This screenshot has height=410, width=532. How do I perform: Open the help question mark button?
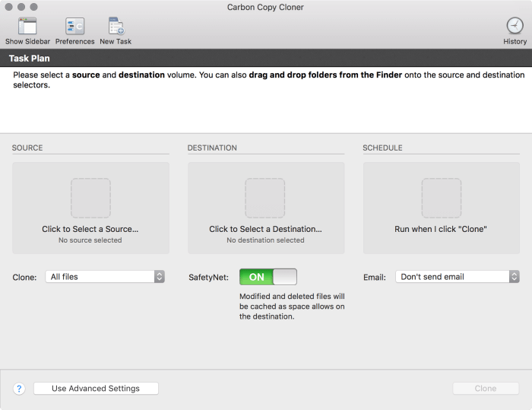(x=19, y=388)
